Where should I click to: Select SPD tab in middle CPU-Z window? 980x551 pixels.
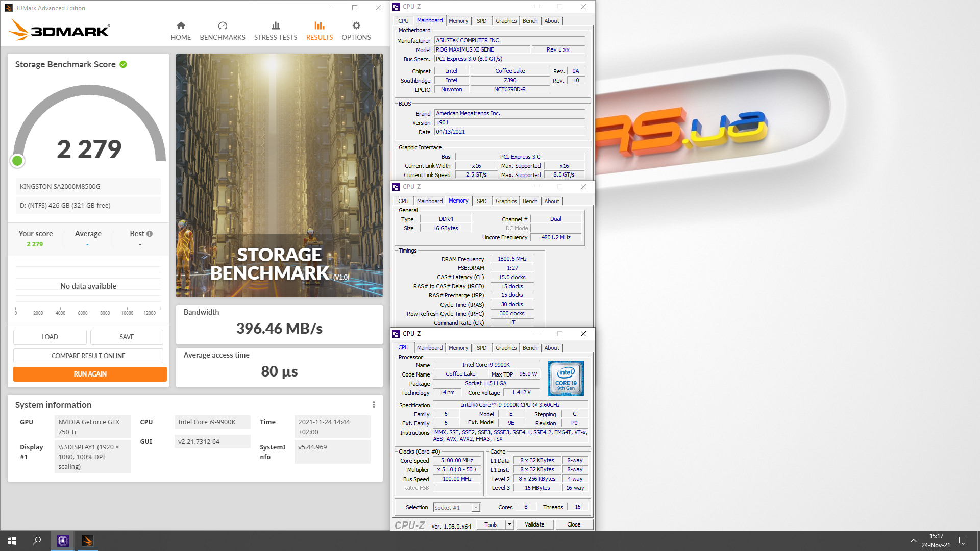tap(482, 201)
